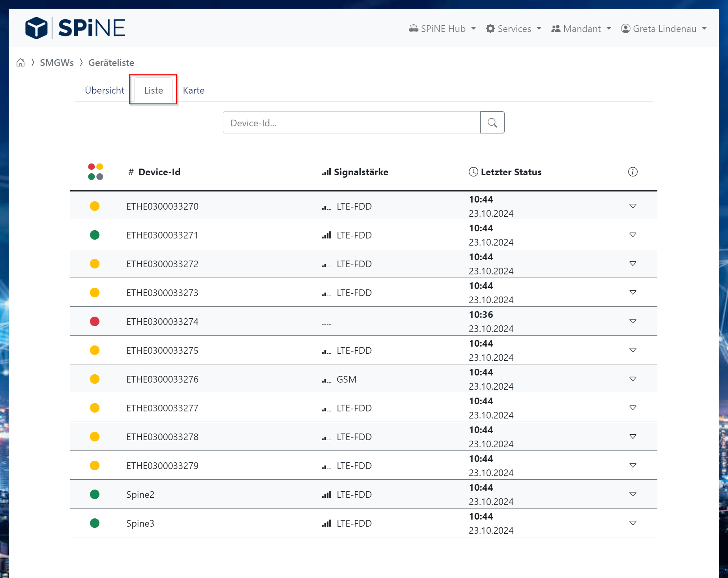728x578 pixels.
Task: Switch to the Übersicht tab
Action: 105,90
